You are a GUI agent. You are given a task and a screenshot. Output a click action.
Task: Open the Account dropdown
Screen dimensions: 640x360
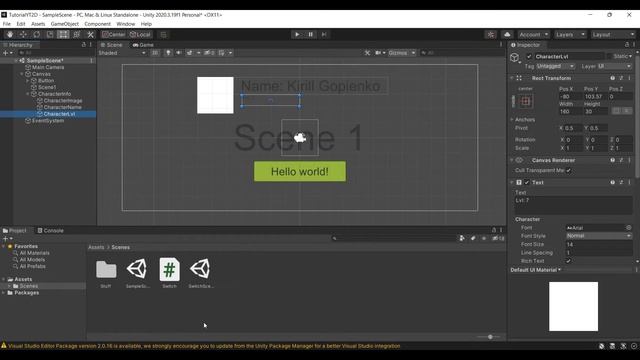click(x=533, y=35)
